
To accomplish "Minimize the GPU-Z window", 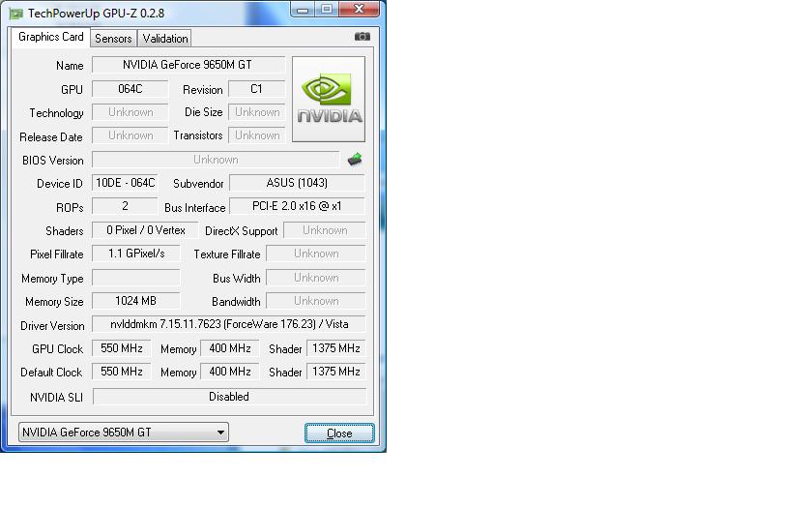I will (303, 10).
